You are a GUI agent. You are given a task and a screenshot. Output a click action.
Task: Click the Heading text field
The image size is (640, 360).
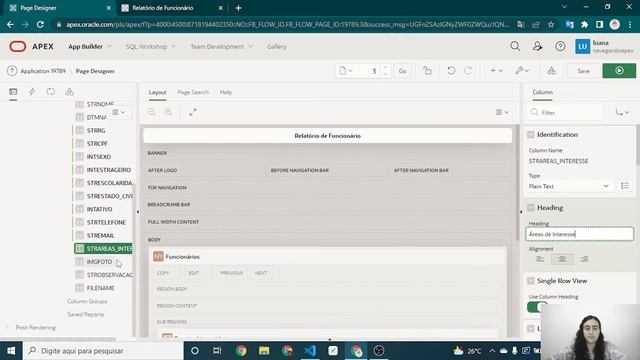580,234
